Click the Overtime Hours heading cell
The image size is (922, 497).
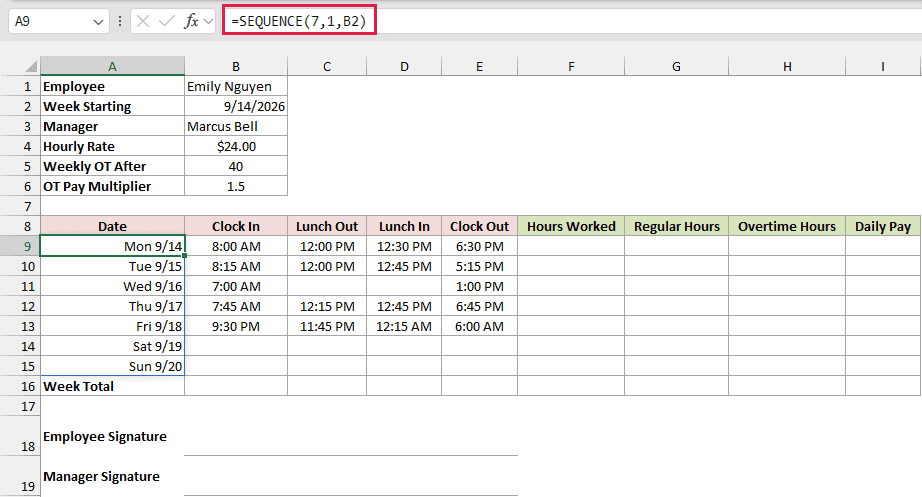click(787, 226)
